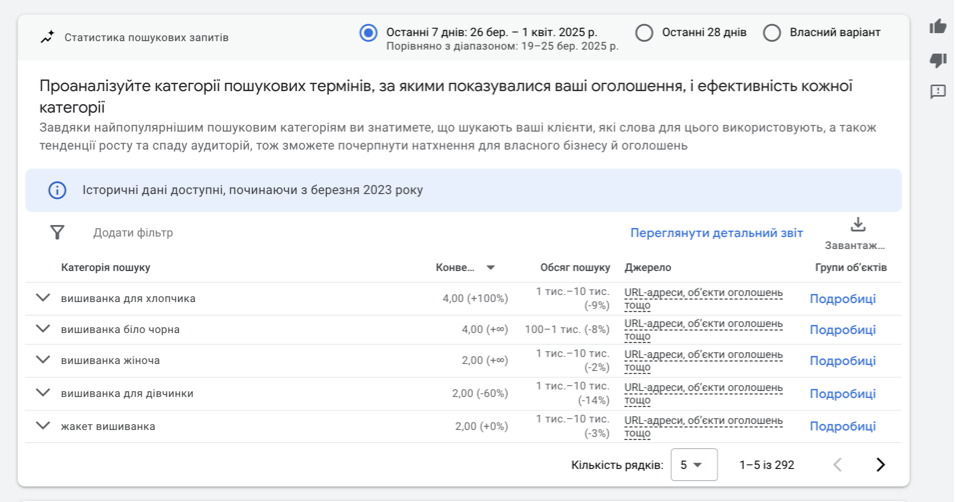Open rows count dropdown showing 5
955x502 pixels.
[x=694, y=465]
